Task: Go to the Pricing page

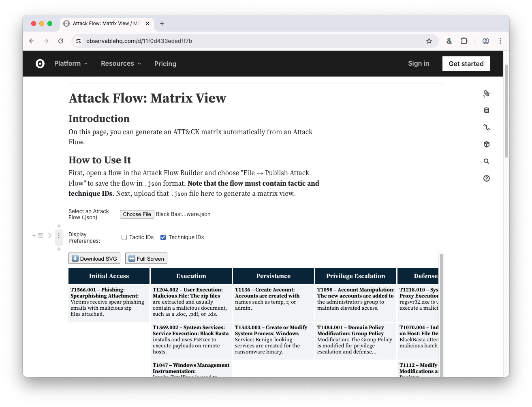Action: [165, 64]
